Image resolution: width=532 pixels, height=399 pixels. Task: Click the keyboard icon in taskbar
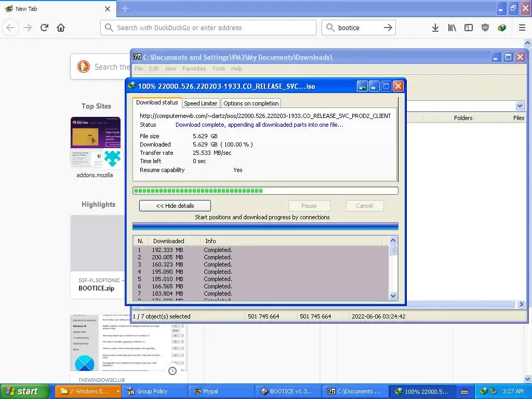point(464,392)
